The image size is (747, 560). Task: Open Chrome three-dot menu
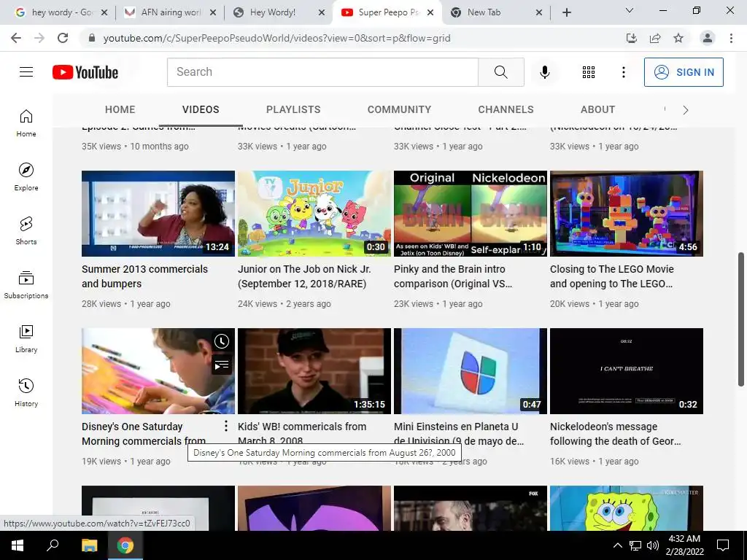[x=731, y=38]
